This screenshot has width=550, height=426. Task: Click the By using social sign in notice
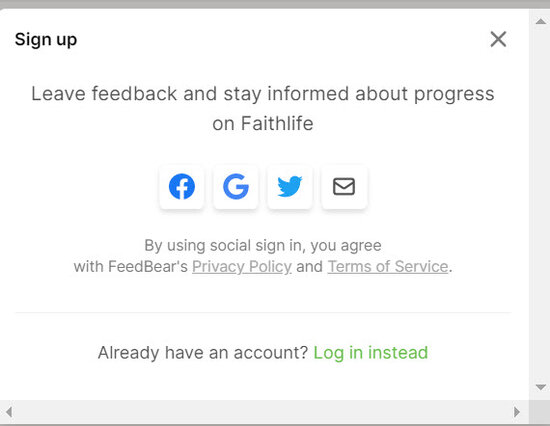[263, 256]
